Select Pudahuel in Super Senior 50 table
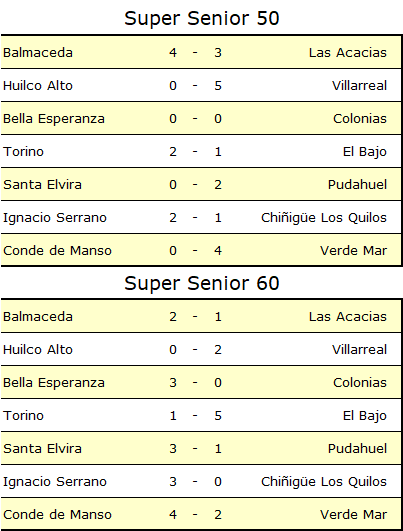The height and width of the screenshot is (531, 403). pyautogui.click(x=357, y=185)
